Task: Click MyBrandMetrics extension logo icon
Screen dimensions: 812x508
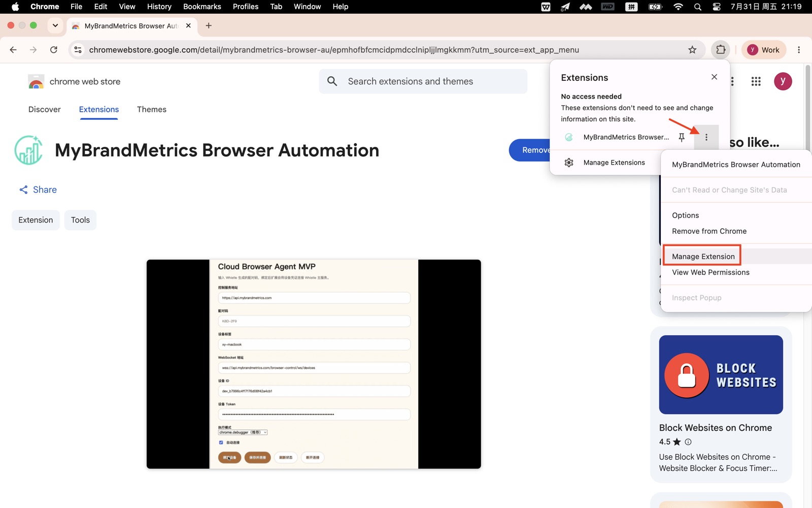Action: (28, 150)
